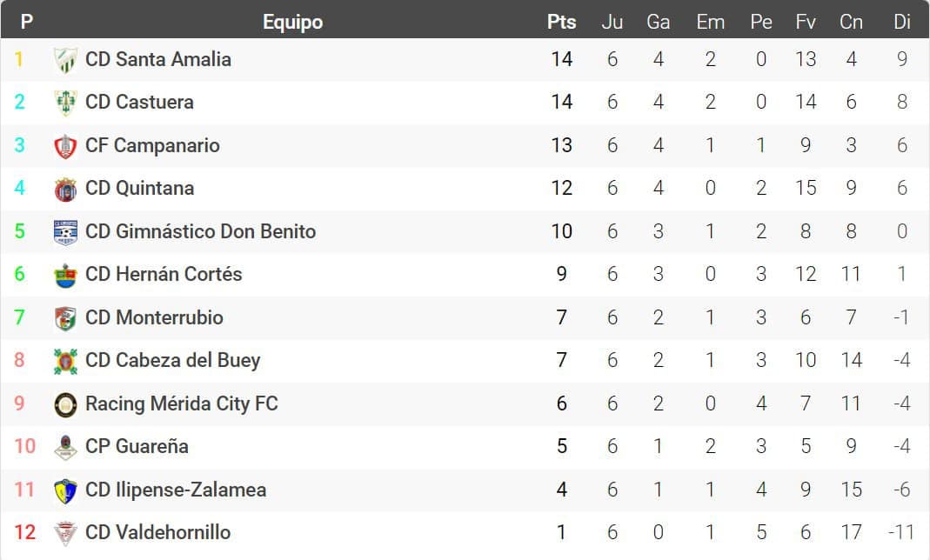Click the CD Gimnástico Don Benito crest
The image size is (930, 560).
(x=65, y=231)
